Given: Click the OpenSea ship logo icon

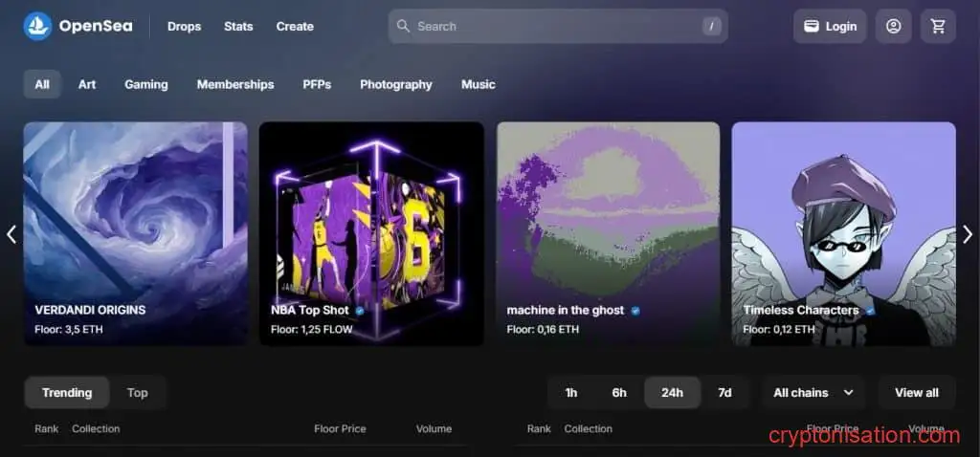Looking at the screenshot, I should 37,26.
